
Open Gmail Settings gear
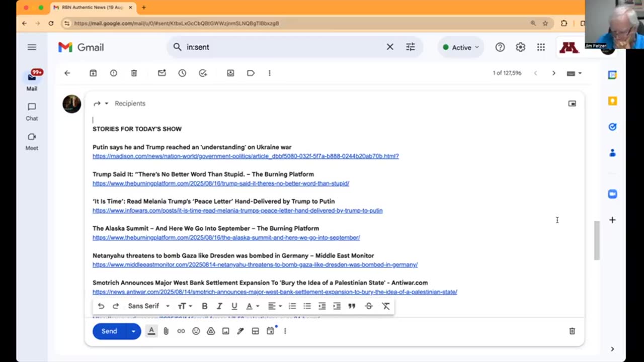pyautogui.click(x=520, y=47)
